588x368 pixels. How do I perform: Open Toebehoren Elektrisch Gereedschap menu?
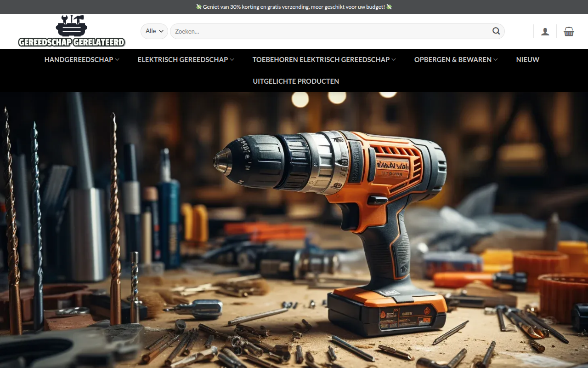pyautogui.click(x=324, y=59)
